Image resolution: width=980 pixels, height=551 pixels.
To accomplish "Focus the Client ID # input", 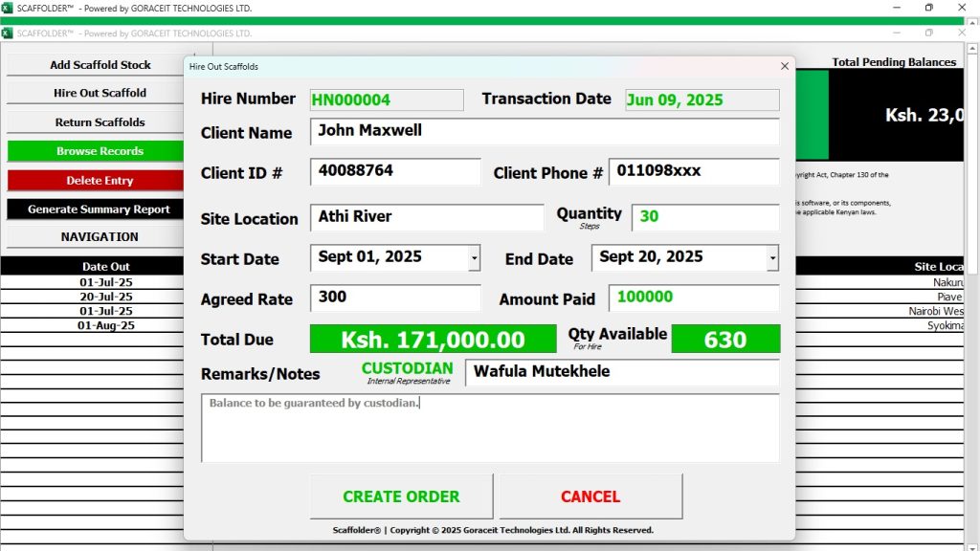I will (394, 172).
